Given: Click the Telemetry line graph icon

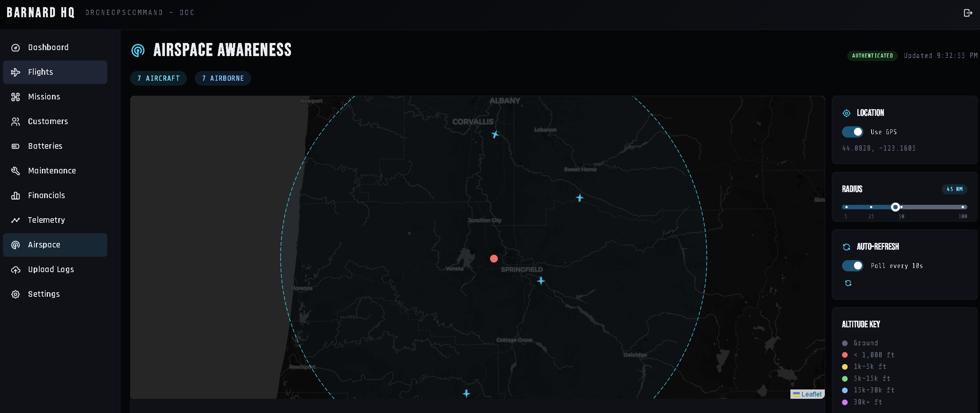Looking at the screenshot, I should coord(16,220).
